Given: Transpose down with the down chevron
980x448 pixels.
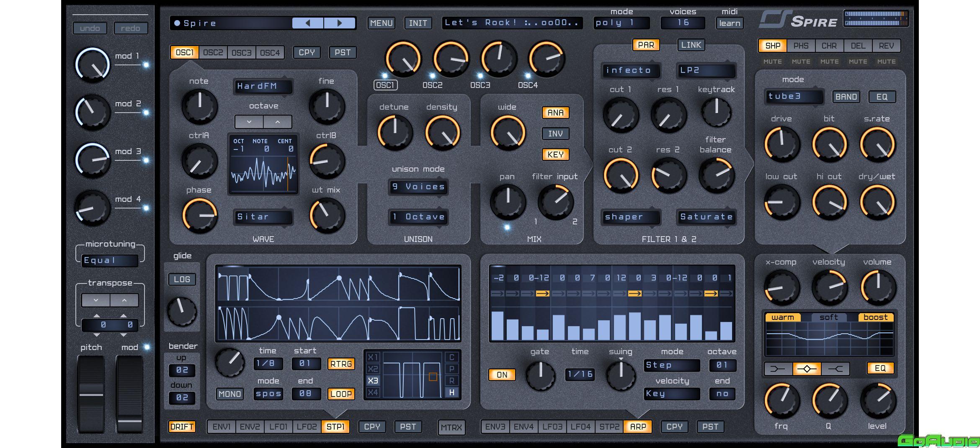Looking at the screenshot, I should (96, 300).
